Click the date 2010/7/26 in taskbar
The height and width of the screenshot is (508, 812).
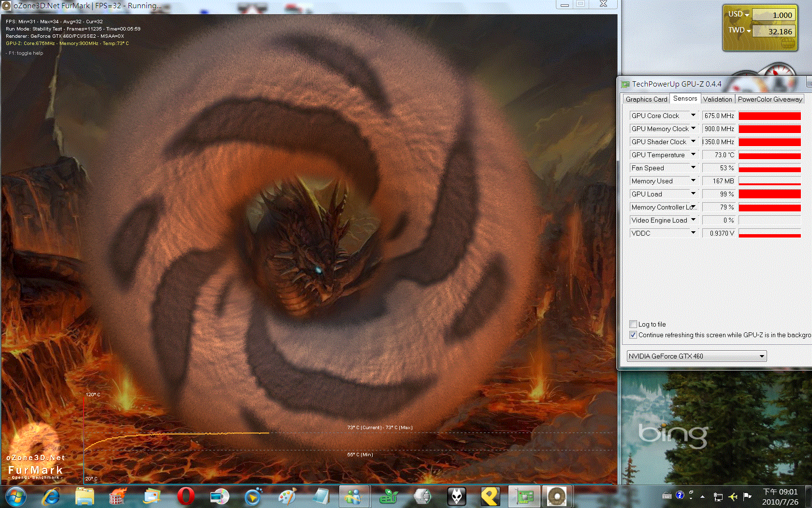click(780, 502)
